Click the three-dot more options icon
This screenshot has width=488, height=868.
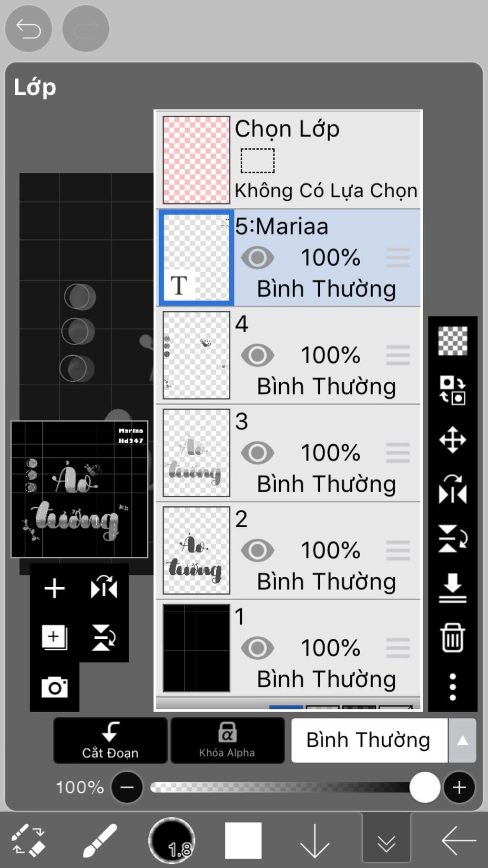(452, 687)
